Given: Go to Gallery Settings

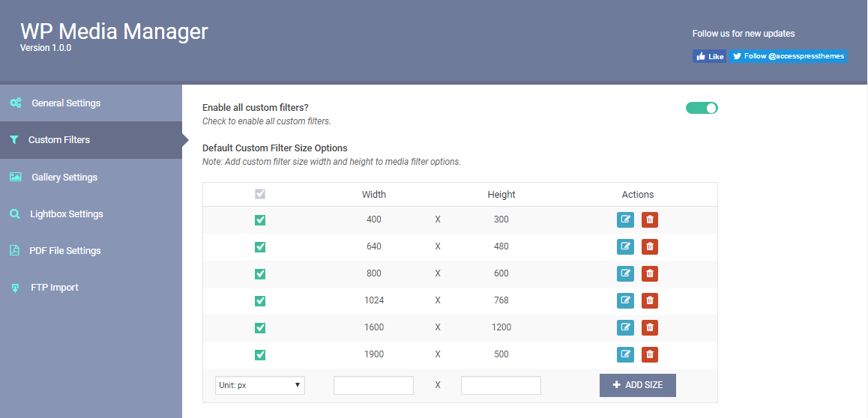Looking at the screenshot, I should 91,177.
